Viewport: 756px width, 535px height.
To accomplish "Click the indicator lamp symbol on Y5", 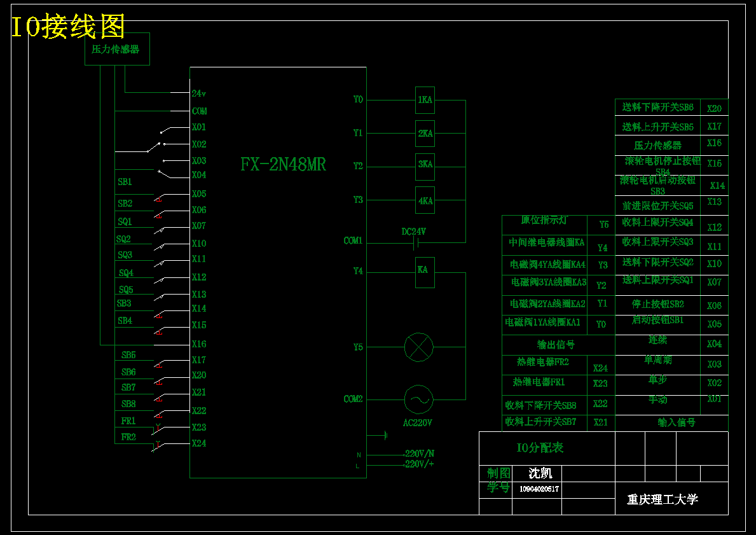I will pos(418,347).
